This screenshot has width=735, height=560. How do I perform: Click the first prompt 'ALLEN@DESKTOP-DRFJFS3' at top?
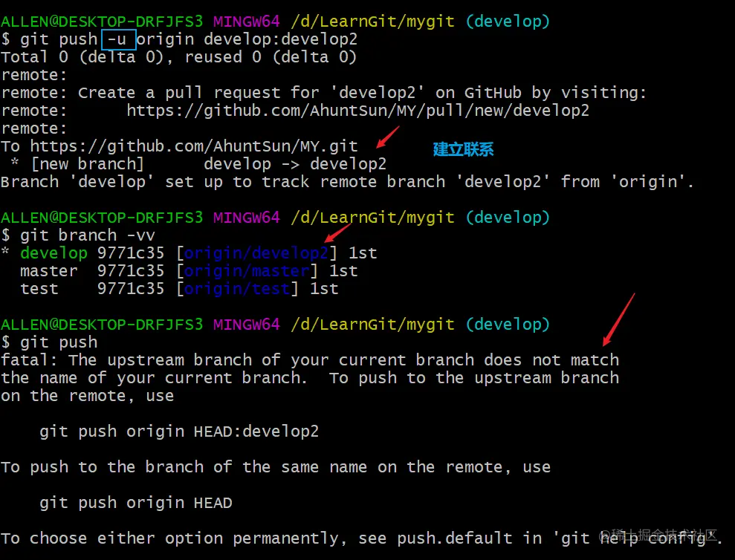click(103, 21)
